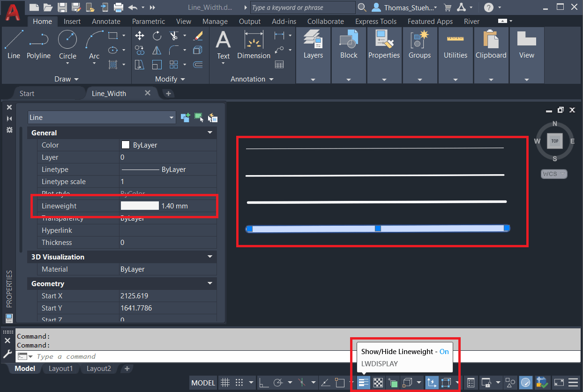The height and width of the screenshot is (392, 583).
Task: Open the Line object type dropdown
Action: [x=102, y=118]
